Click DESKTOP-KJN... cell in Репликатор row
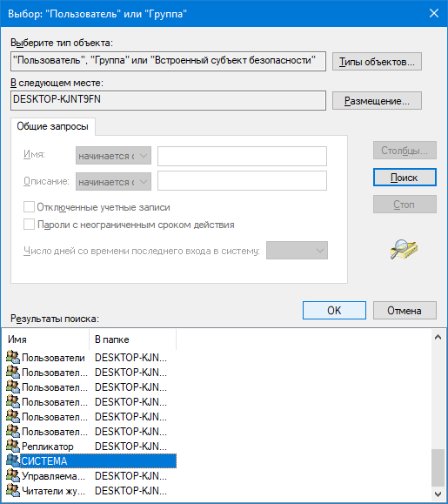 tap(130, 447)
